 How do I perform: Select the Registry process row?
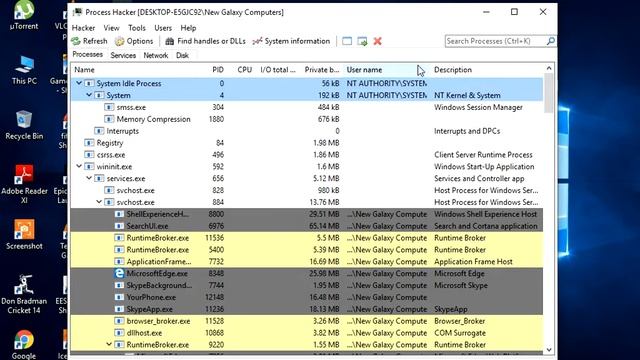(x=307, y=143)
